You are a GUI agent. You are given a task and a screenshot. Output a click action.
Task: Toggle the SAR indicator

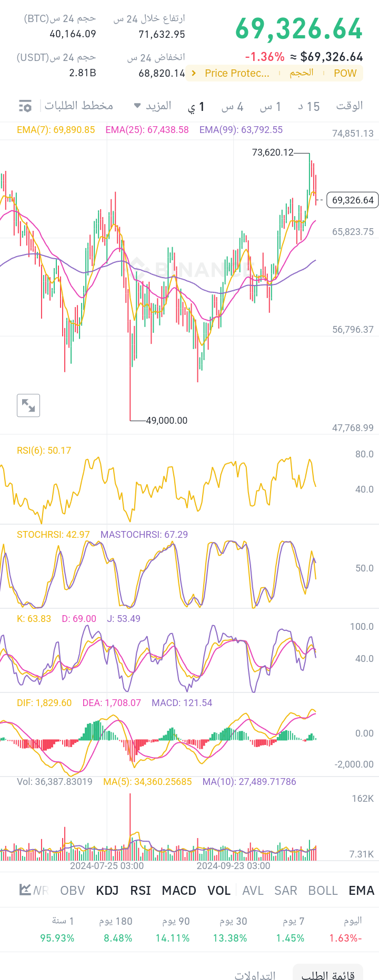click(285, 890)
